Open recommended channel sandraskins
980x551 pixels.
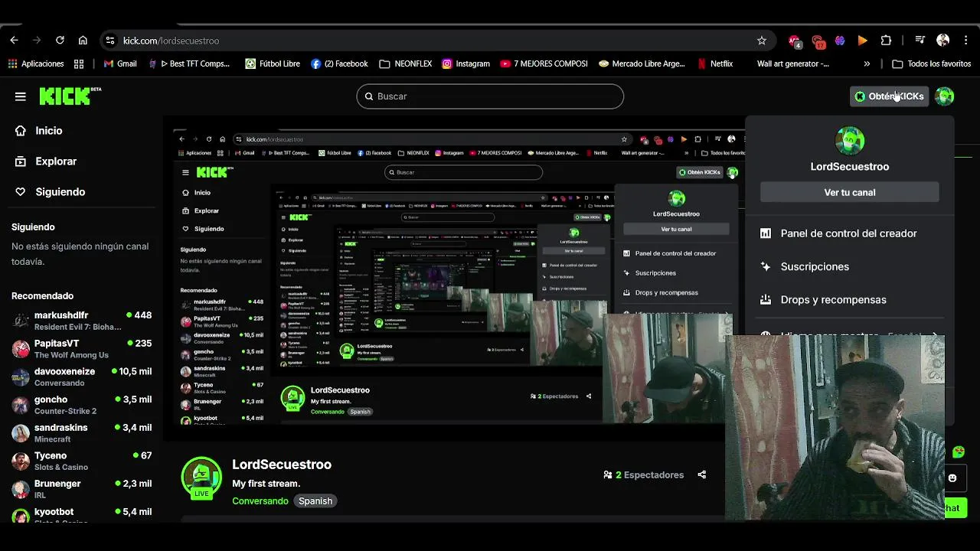tap(81, 433)
